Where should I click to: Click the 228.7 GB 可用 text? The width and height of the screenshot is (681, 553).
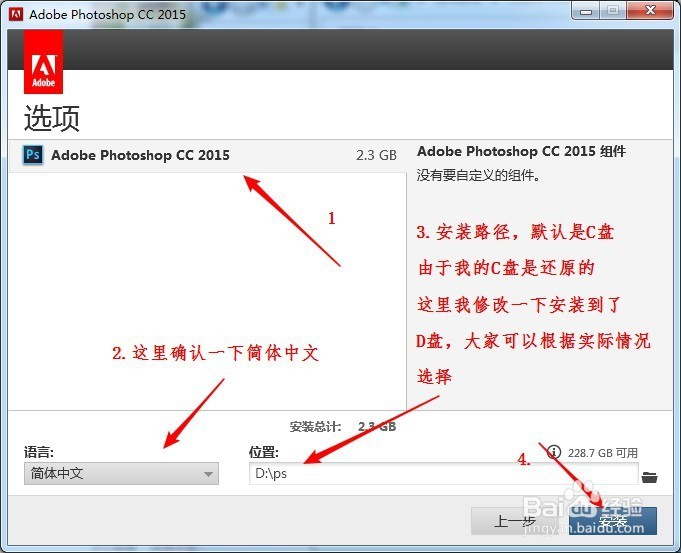click(602, 453)
